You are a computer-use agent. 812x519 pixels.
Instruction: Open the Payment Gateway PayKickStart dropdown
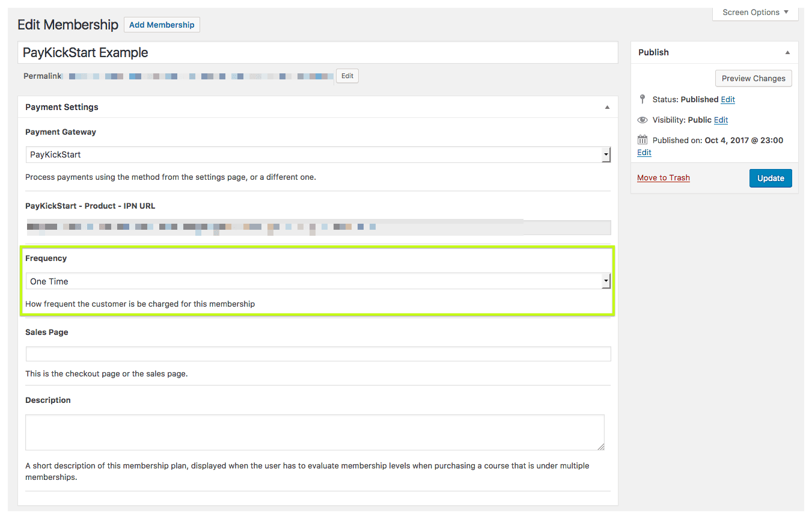coord(318,155)
